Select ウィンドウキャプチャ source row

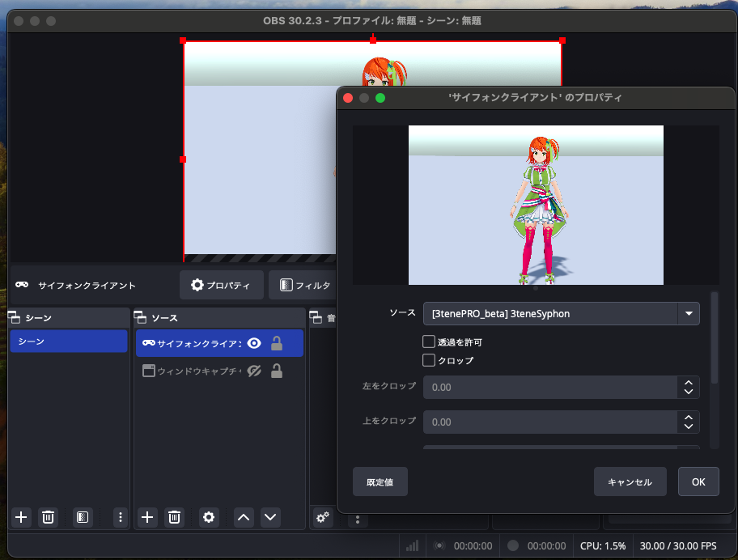tap(219, 371)
